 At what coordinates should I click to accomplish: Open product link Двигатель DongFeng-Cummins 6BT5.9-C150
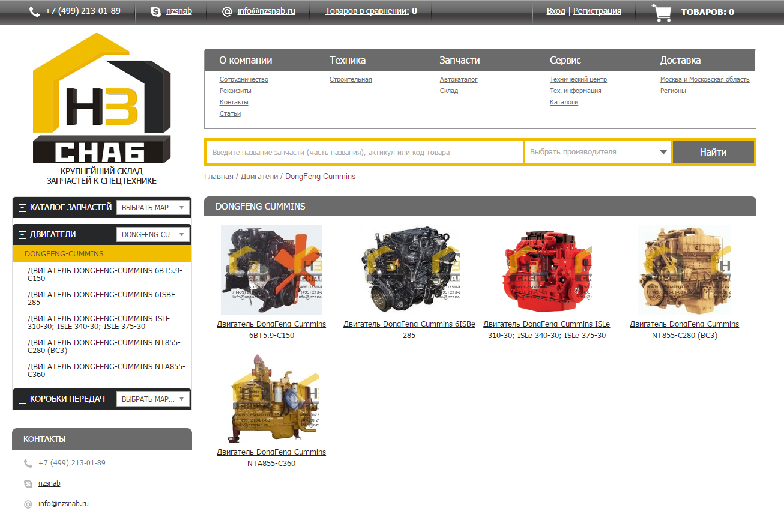(271, 330)
